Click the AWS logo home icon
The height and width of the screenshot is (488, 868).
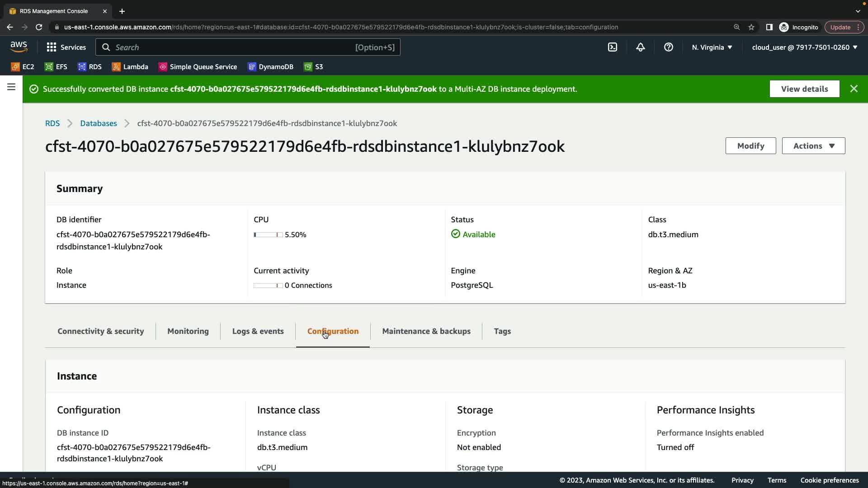(x=19, y=47)
